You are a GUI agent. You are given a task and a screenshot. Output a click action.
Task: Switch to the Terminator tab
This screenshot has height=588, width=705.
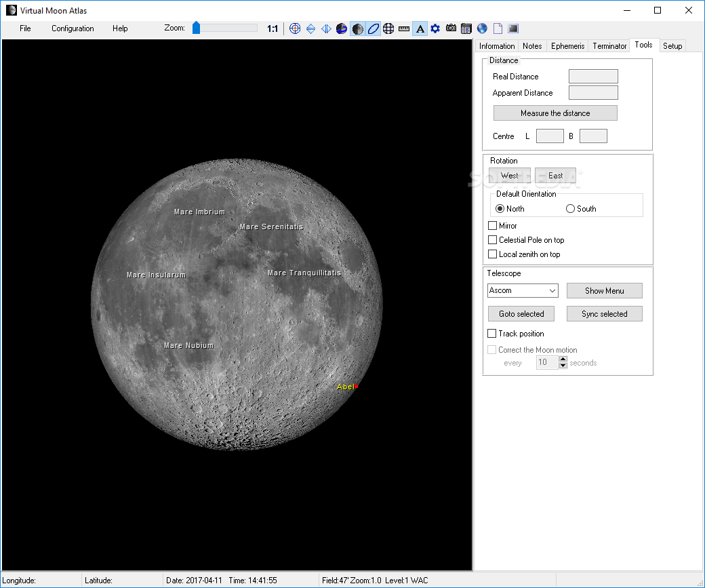[x=609, y=46]
